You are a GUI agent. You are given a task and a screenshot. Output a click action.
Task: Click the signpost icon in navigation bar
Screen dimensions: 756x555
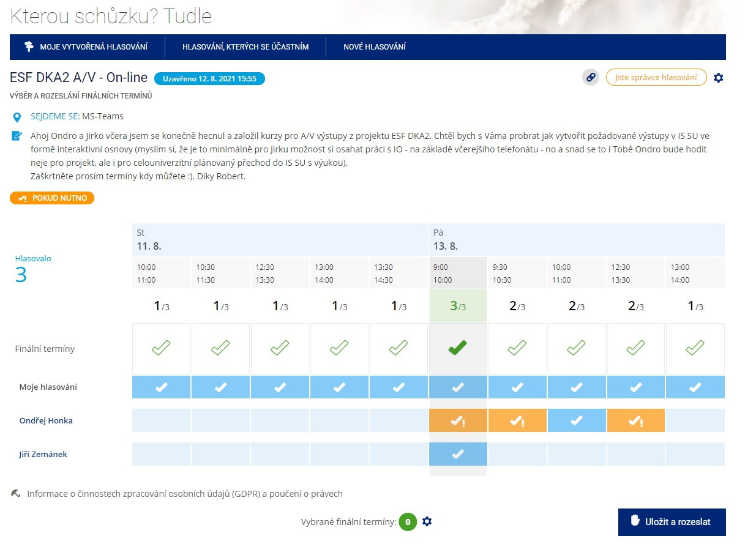(x=29, y=47)
